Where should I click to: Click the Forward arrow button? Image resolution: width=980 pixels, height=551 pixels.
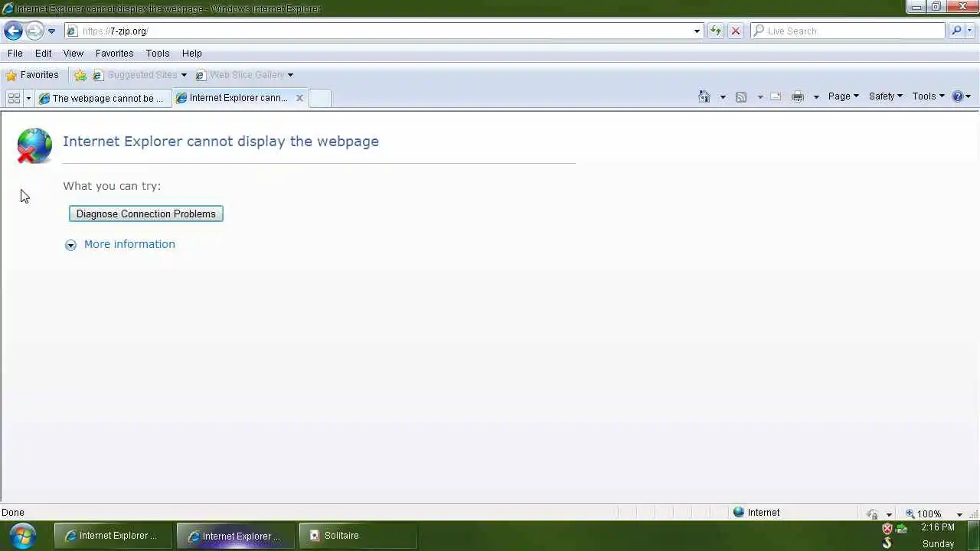[x=34, y=31]
